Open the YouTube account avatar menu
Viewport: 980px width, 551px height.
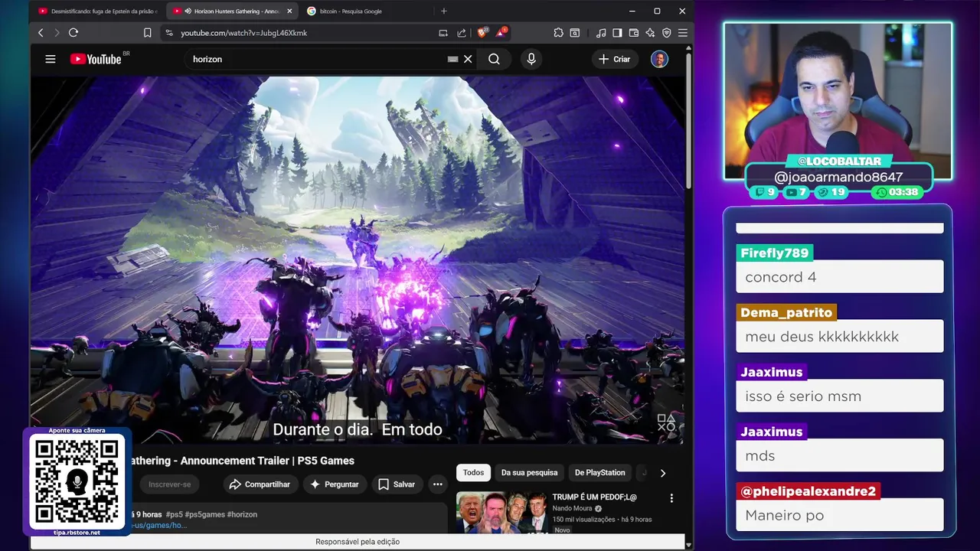pyautogui.click(x=659, y=59)
